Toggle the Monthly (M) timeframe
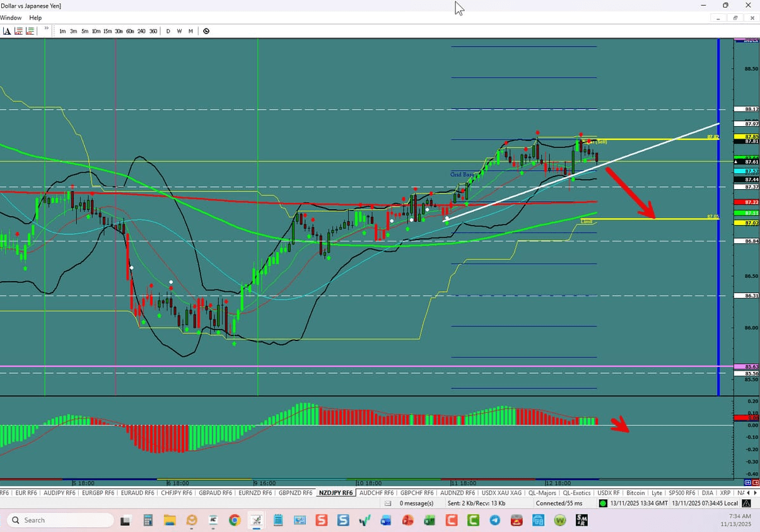760x532 pixels. 190,31
